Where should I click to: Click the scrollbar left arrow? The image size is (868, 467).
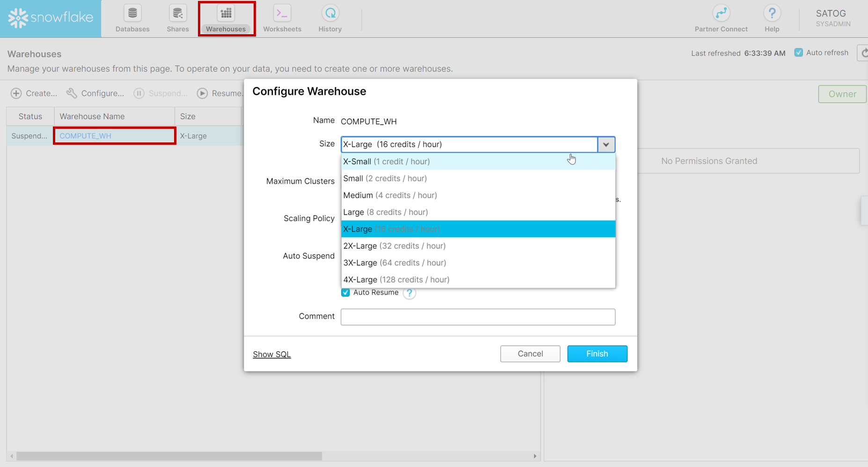(x=12, y=456)
